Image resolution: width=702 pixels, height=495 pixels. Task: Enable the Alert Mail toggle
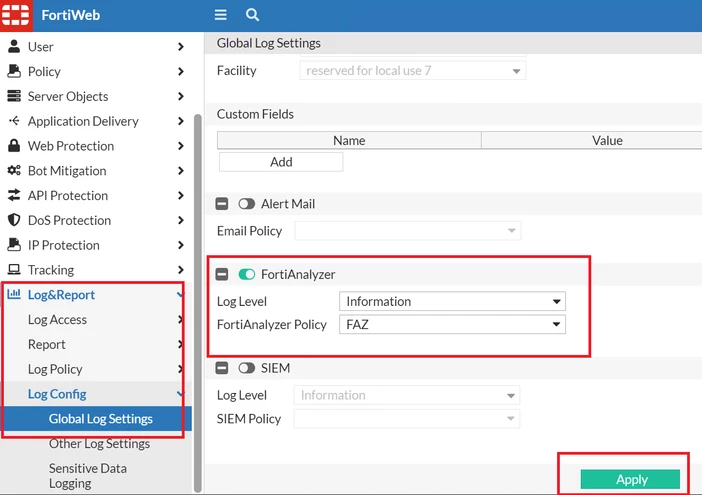coord(246,204)
